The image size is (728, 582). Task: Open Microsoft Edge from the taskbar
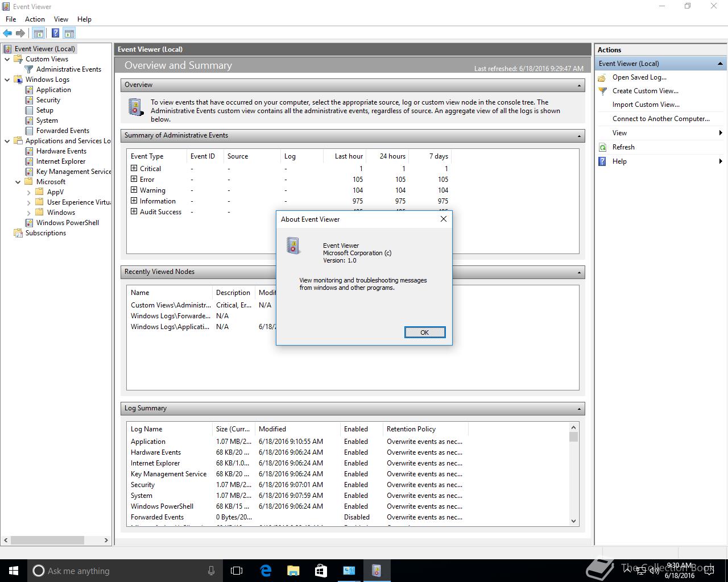[266, 571]
